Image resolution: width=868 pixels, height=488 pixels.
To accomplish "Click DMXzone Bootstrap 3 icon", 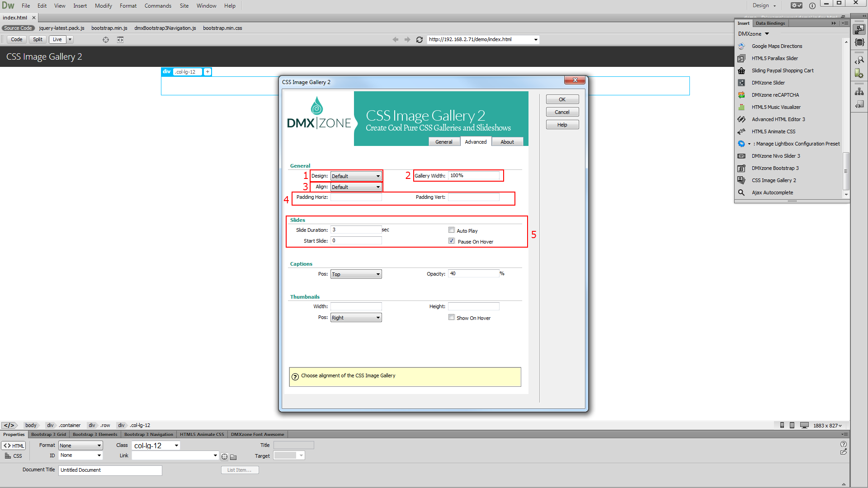I will coord(741,168).
